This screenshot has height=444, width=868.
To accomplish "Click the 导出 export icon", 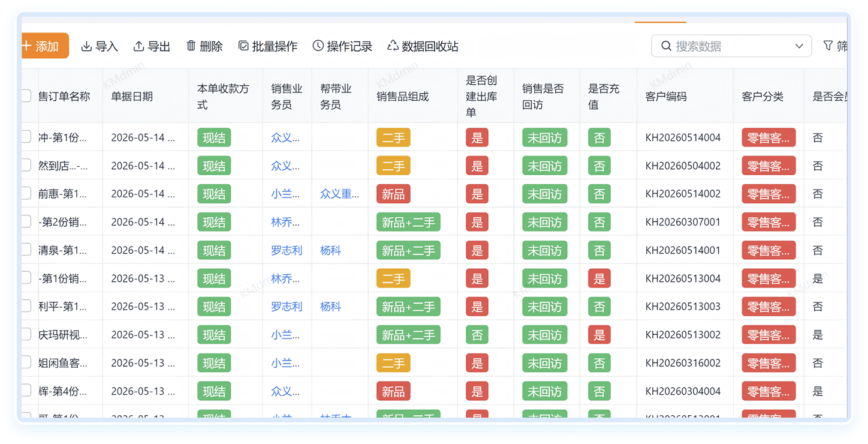I will [138, 46].
